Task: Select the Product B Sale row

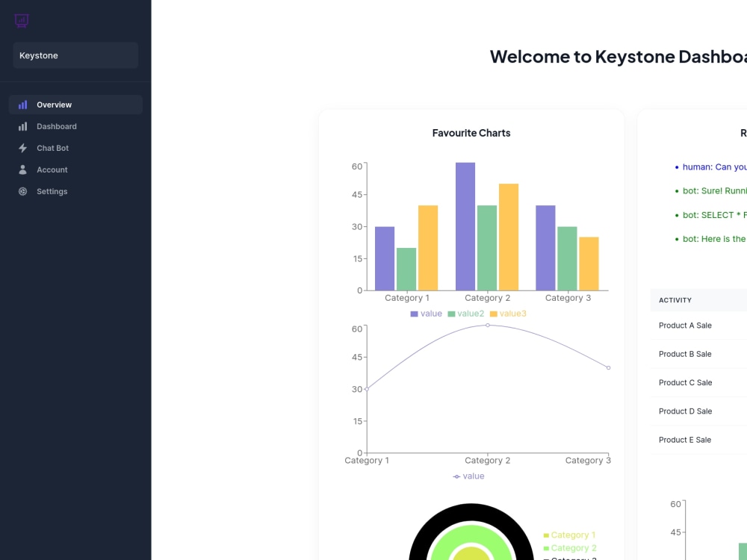Action: point(698,354)
